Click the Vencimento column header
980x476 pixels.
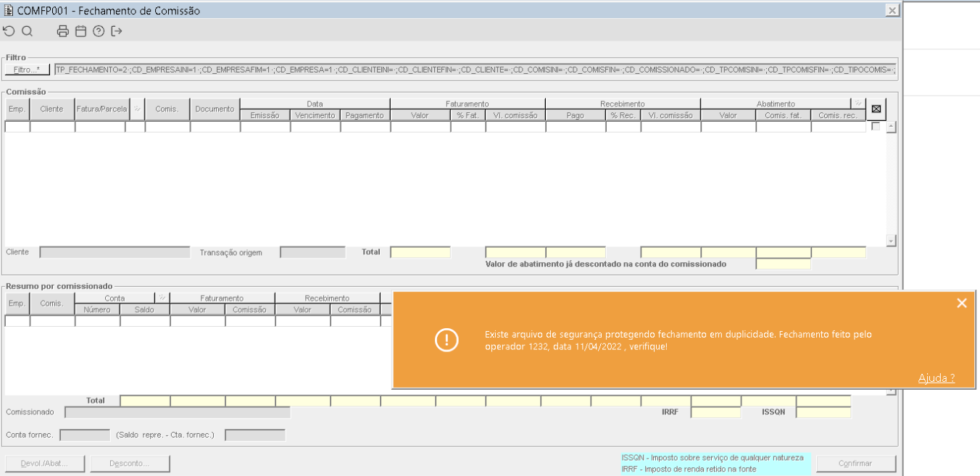click(315, 115)
